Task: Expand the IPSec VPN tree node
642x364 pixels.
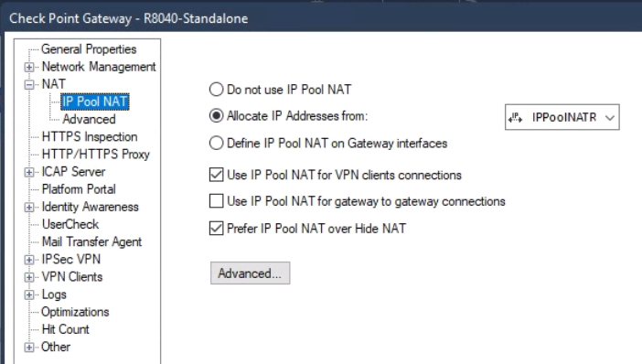Action: (x=29, y=260)
